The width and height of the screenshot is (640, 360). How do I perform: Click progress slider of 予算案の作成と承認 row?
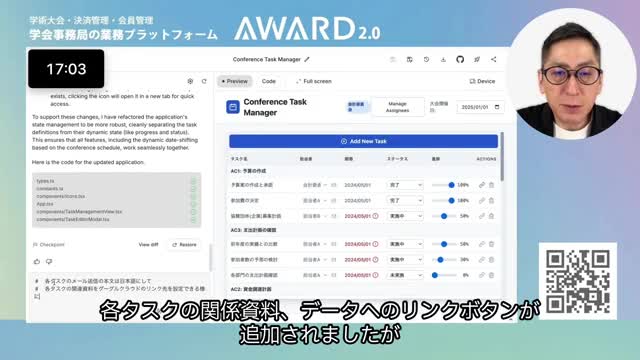pos(444,185)
